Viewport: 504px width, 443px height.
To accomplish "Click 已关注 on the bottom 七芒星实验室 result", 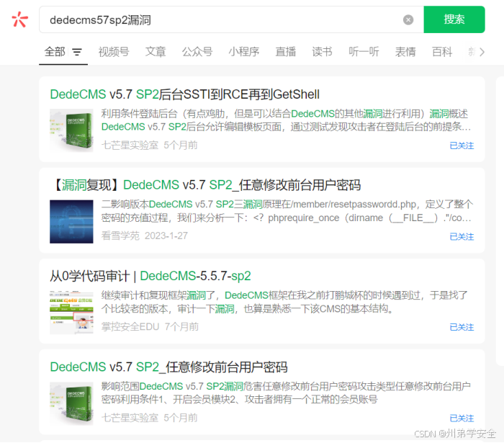I will point(462,419).
